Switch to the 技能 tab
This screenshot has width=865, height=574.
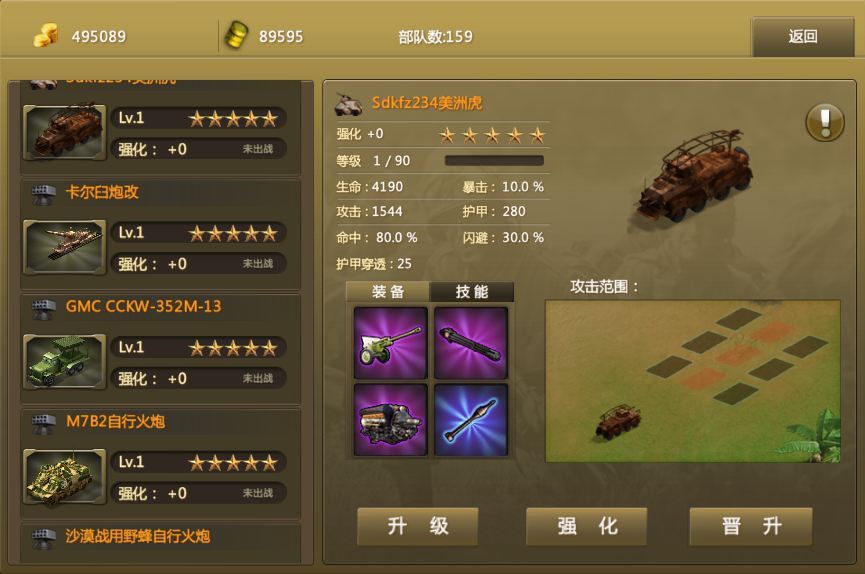(472, 291)
